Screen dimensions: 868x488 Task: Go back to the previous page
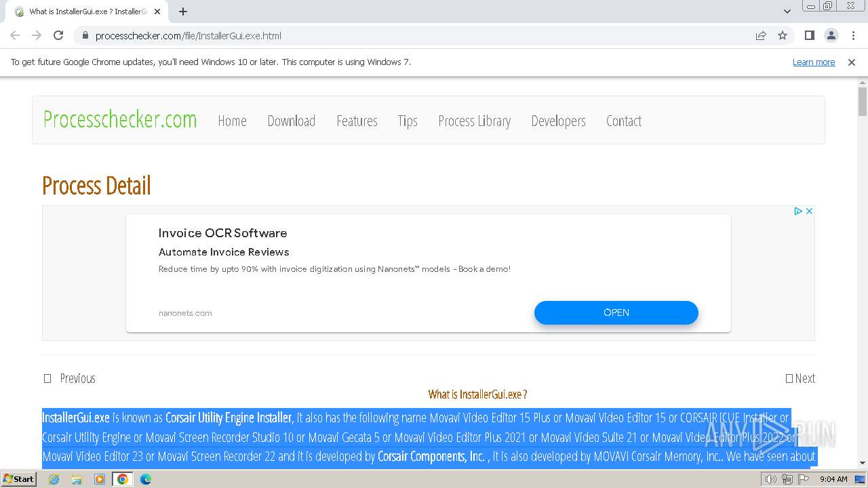tap(15, 35)
